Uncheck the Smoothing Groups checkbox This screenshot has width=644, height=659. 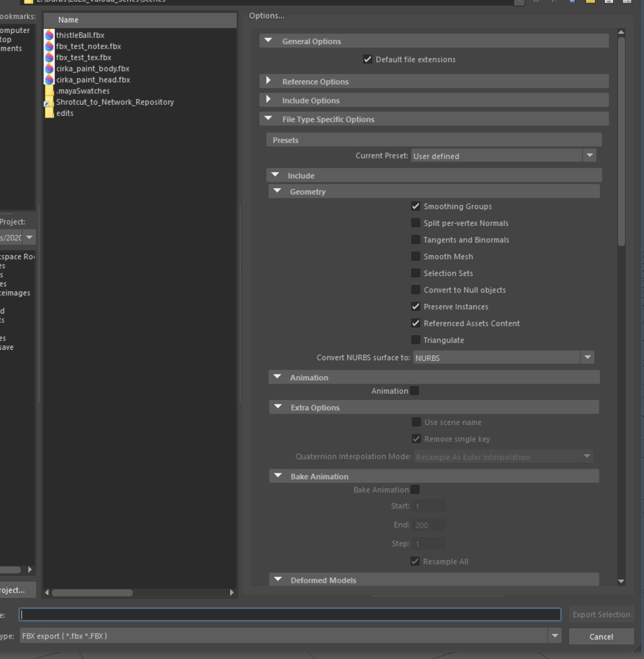click(x=416, y=206)
